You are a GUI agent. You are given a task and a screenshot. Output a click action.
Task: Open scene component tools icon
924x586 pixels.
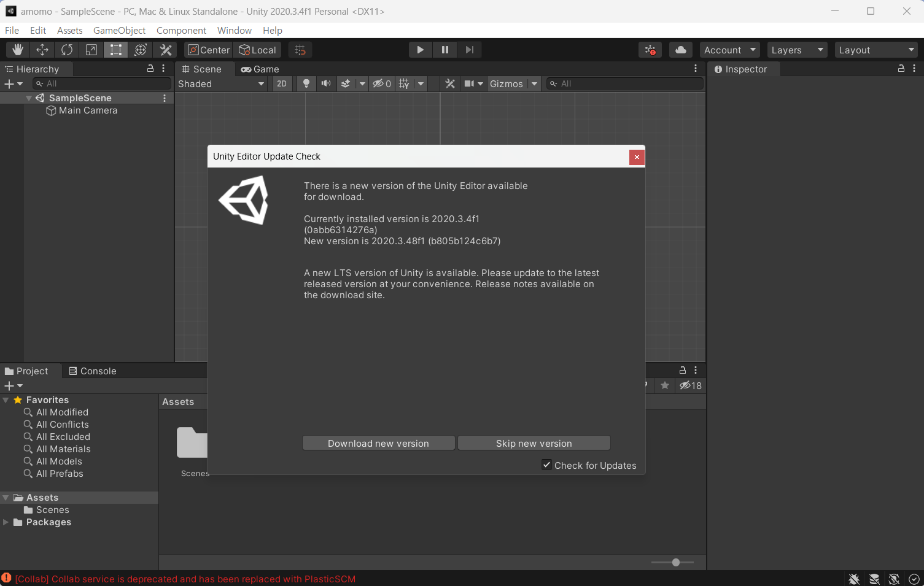point(450,83)
